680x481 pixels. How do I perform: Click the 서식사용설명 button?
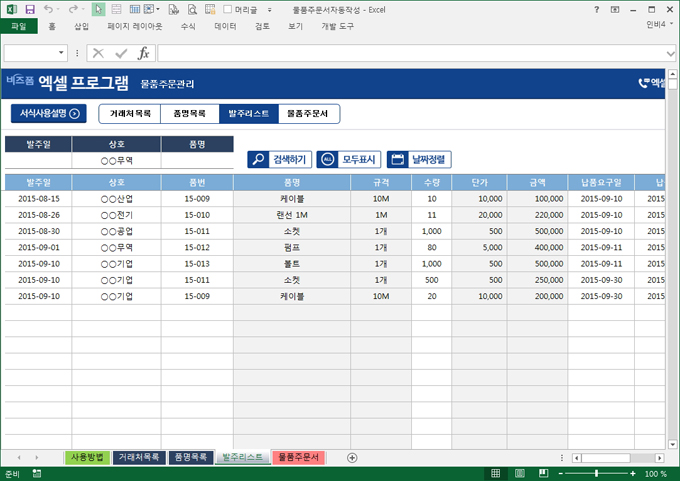pos(48,114)
